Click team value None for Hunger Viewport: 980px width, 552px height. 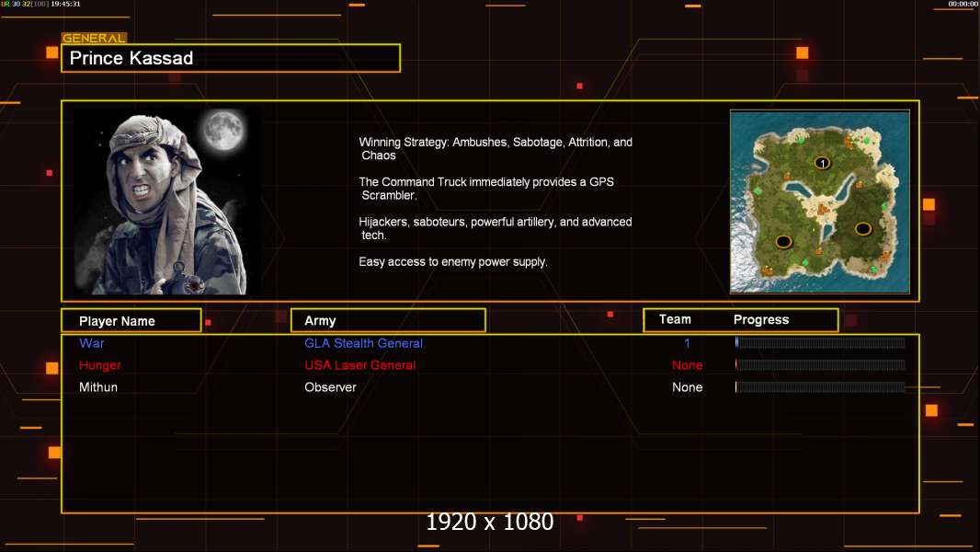click(x=687, y=365)
